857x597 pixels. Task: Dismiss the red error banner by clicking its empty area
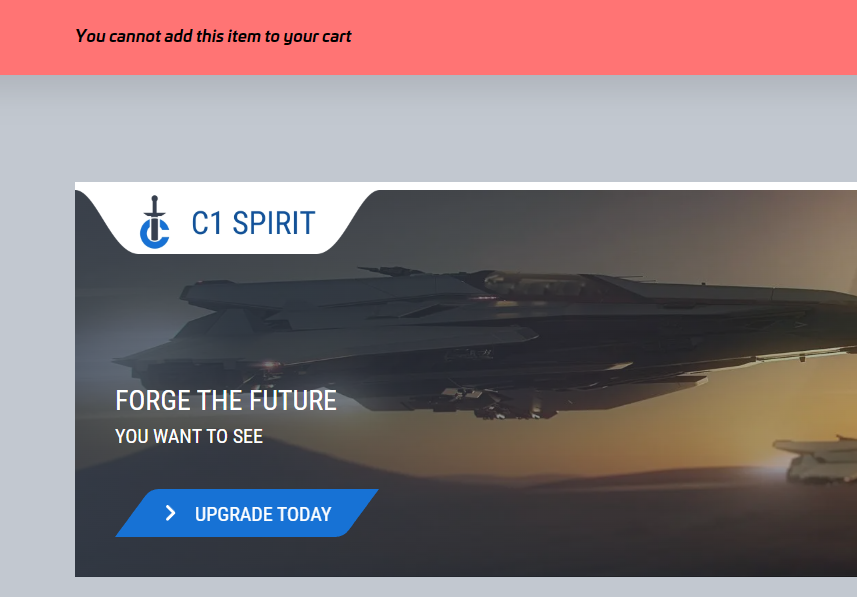point(601,37)
